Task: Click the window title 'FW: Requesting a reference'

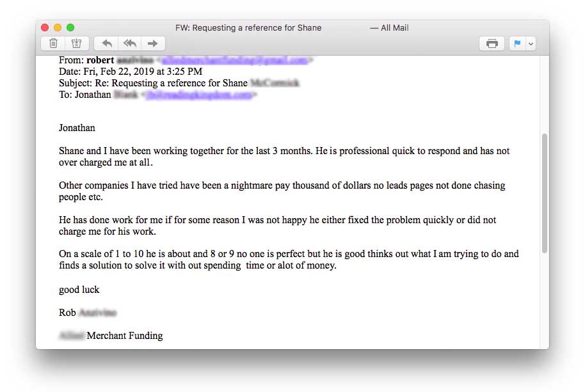Action: click(248, 27)
